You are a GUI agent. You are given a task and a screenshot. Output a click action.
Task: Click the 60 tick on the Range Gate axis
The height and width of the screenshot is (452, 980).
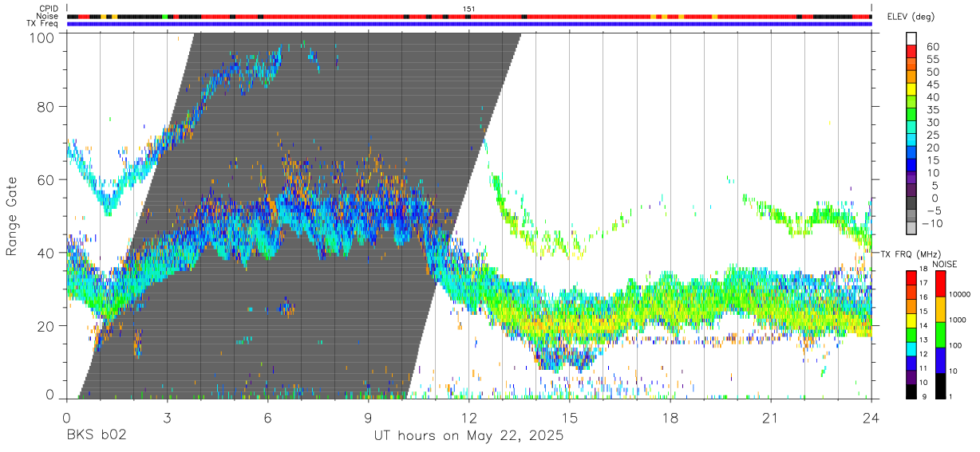click(x=47, y=180)
